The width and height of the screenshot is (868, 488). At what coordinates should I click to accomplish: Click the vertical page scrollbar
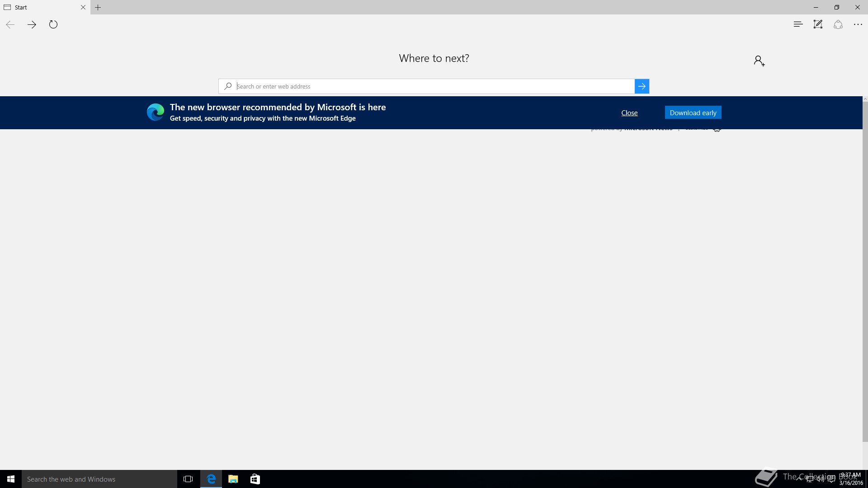[x=865, y=271]
